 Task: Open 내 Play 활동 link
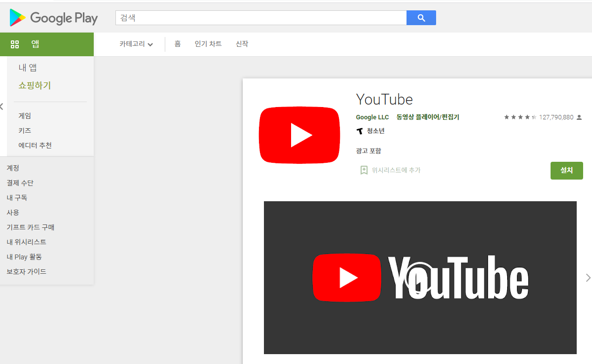[24, 257]
